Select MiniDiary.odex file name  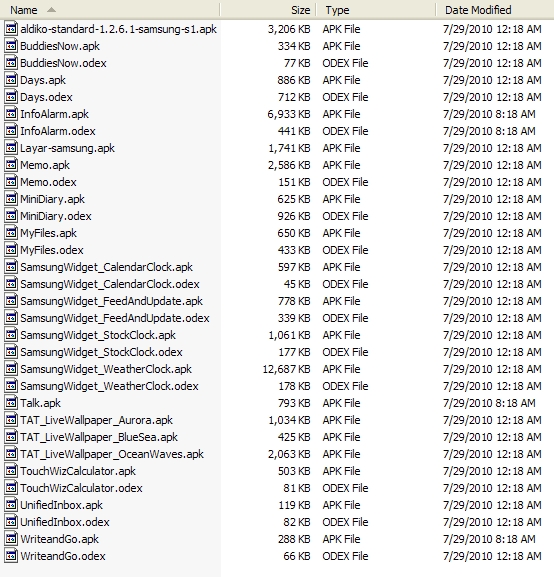[x=56, y=216]
